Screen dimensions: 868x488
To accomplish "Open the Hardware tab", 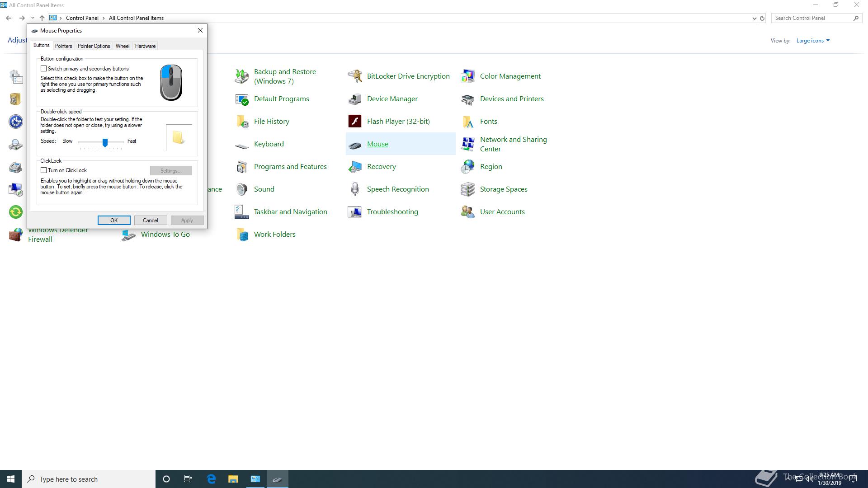I will (145, 46).
